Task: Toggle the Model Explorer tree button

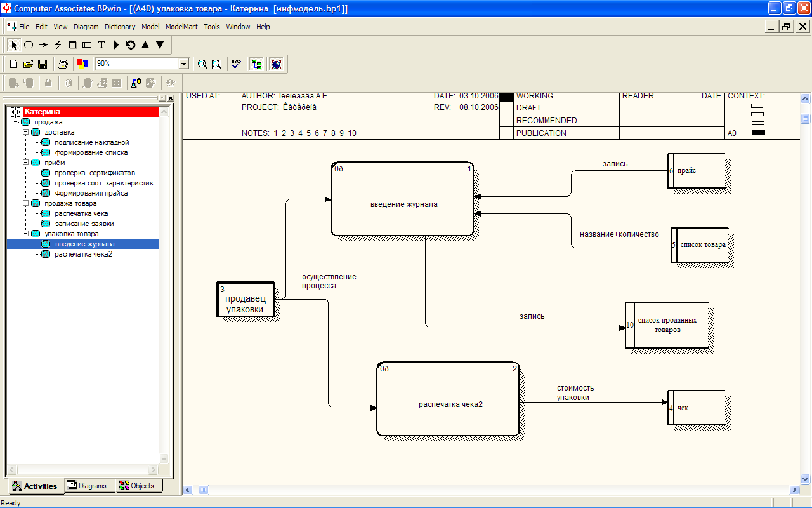Action: tap(256, 64)
